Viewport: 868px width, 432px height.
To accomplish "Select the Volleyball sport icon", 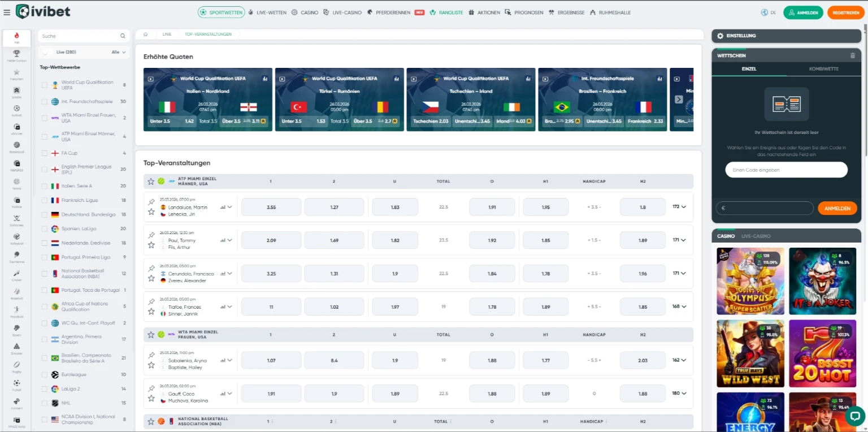I will point(16,236).
